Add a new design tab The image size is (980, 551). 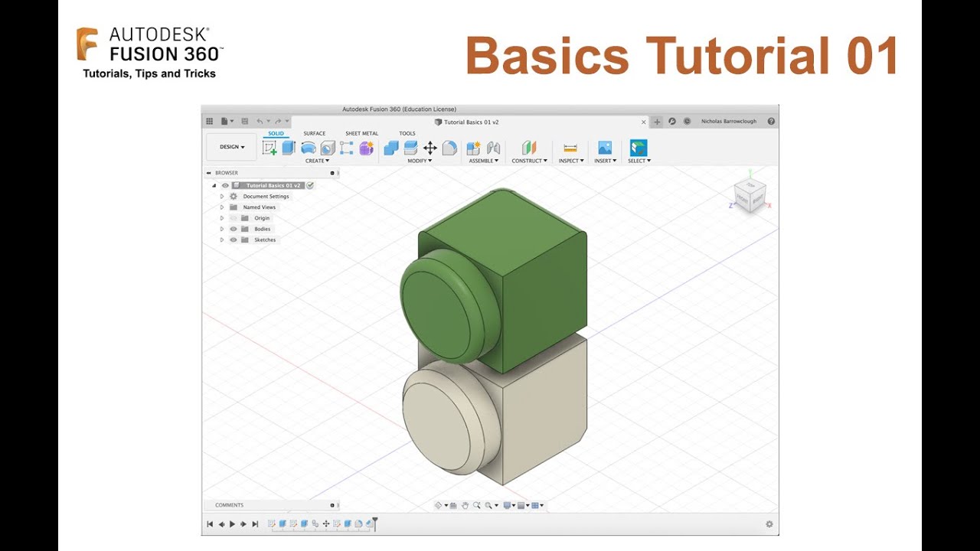tap(657, 122)
